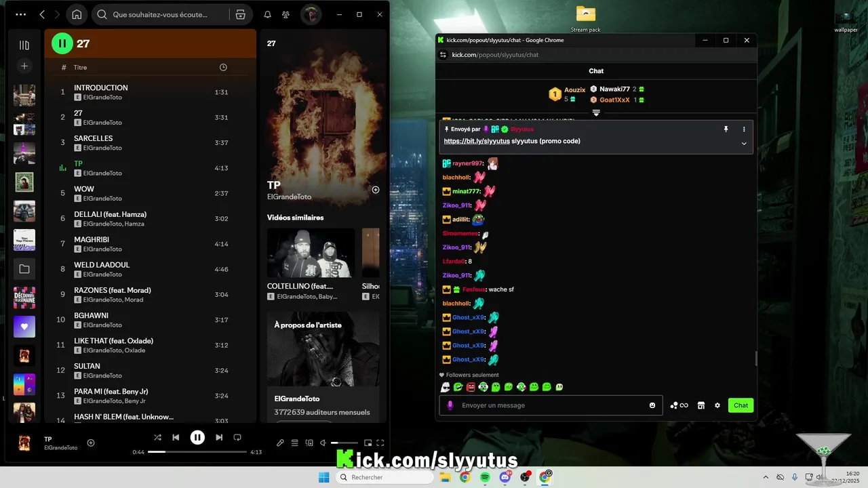Toggle shuffle in Spotify player
Viewport: 868px width, 488px height.
coord(157,438)
